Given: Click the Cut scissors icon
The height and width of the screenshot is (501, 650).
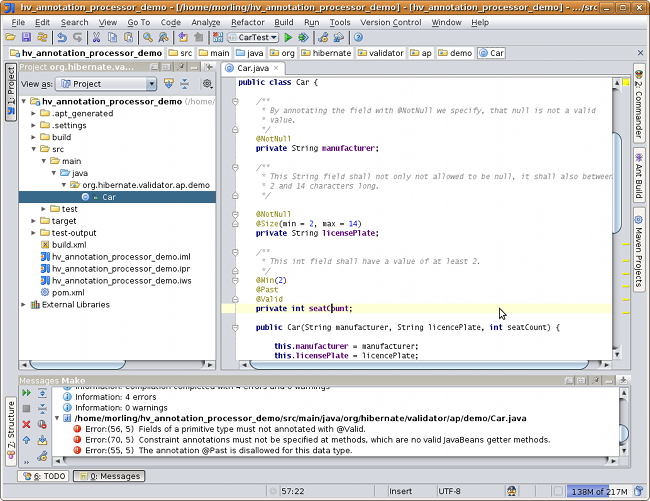Looking at the screenshot, I should (x=98, y=37).
